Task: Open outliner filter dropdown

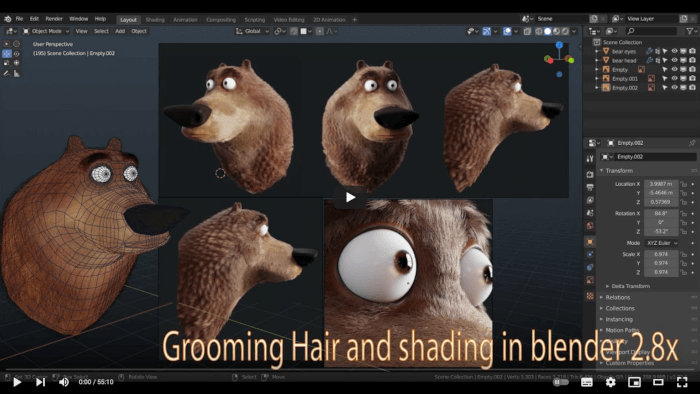Action: (x=692, y=31)
